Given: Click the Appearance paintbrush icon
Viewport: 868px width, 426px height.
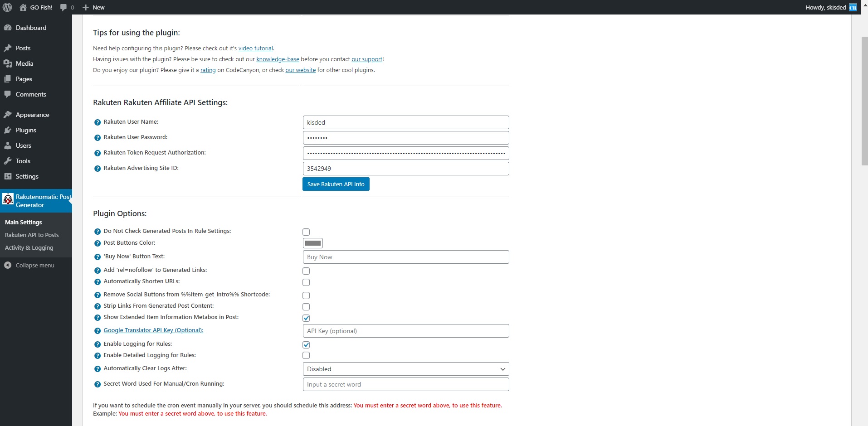Looking at the screenshot, I should click(x=8, y=115).
